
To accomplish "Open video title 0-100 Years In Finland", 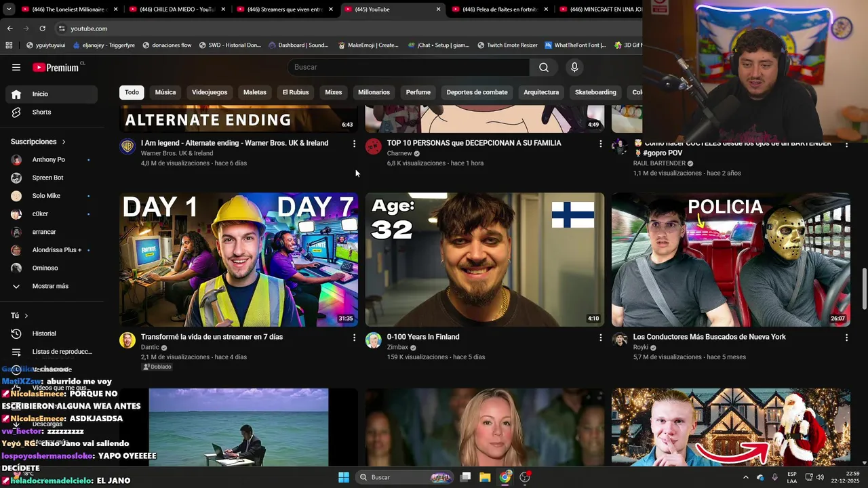I will point(423,337).
